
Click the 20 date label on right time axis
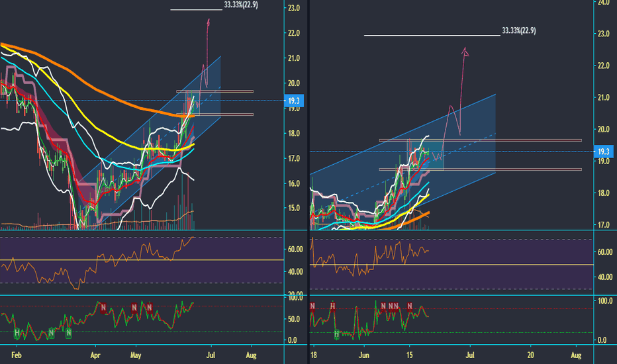pos(530,355)
